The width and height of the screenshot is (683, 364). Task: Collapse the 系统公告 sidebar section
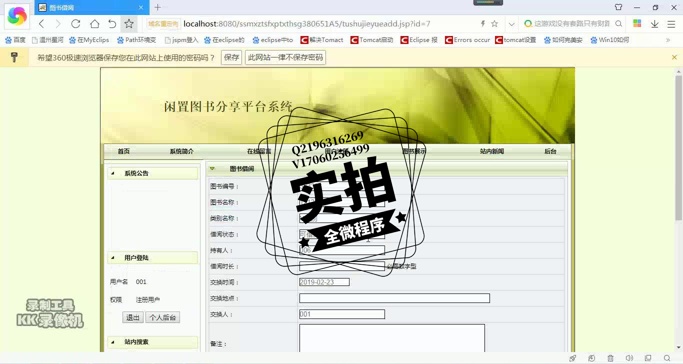pyautogui.click(x=113, y=173)
